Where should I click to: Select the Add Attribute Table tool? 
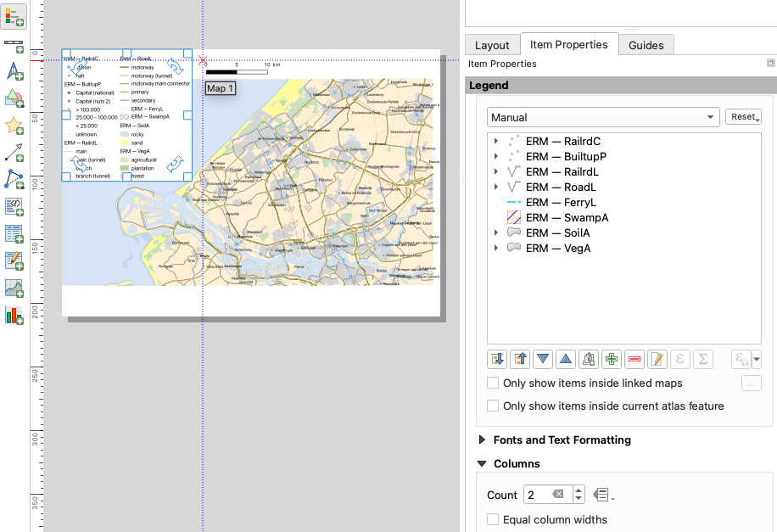(14, 234)
